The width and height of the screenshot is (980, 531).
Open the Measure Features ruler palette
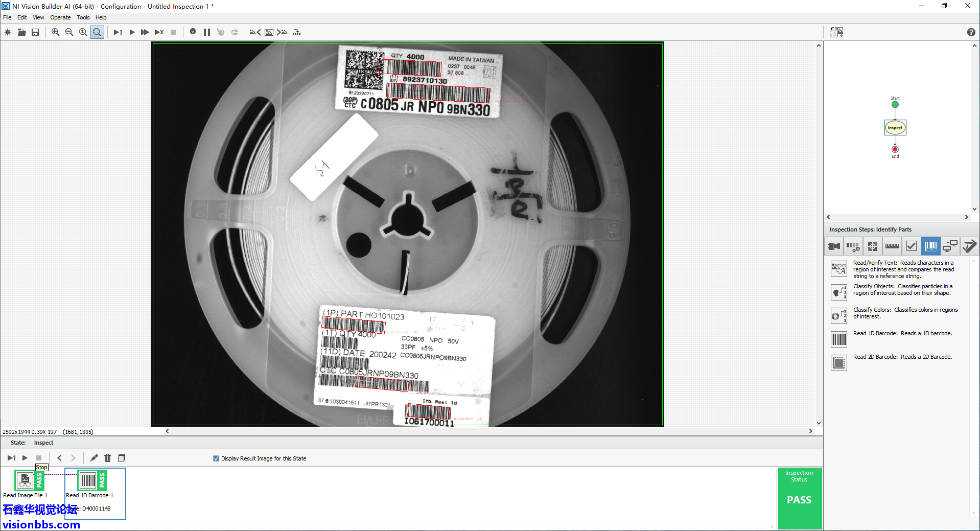pyautogui.click(x=892, y=246)
